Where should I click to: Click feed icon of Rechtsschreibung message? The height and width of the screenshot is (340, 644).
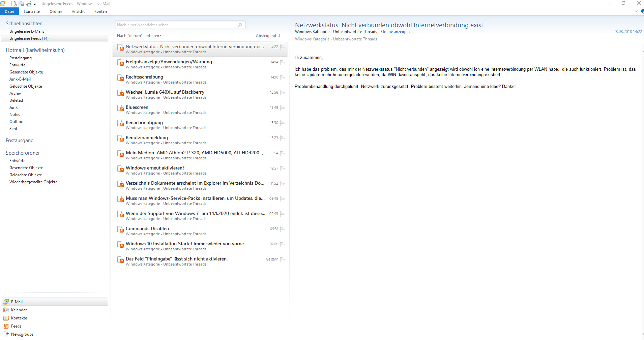[120, 78]
